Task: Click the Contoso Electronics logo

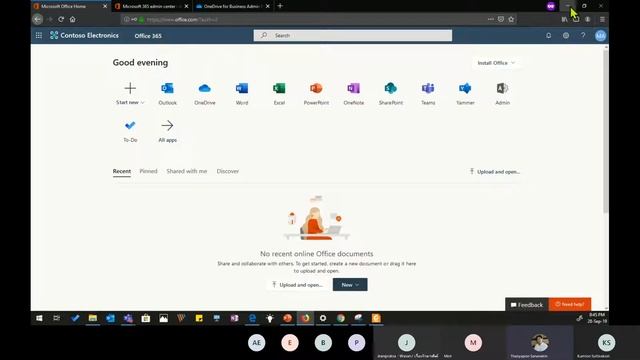Action: coord(84,36)
